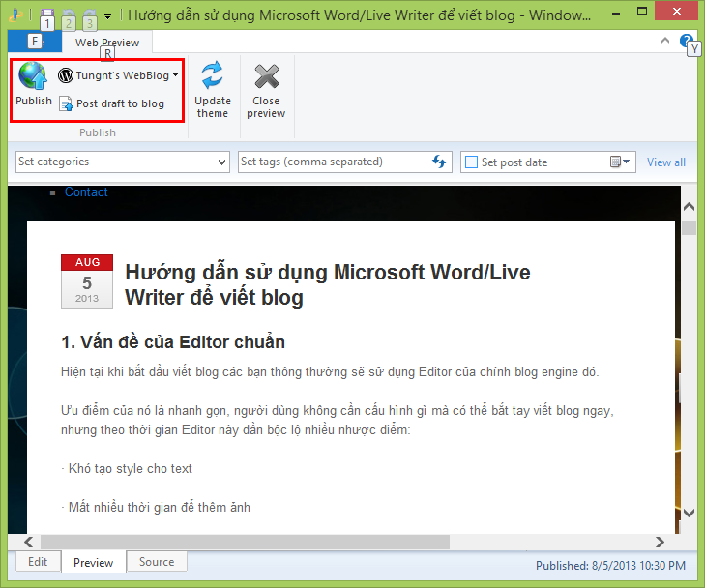Screen dimensions: 705x588
Task: Switch to the Source tab
Action: [157, 562]
